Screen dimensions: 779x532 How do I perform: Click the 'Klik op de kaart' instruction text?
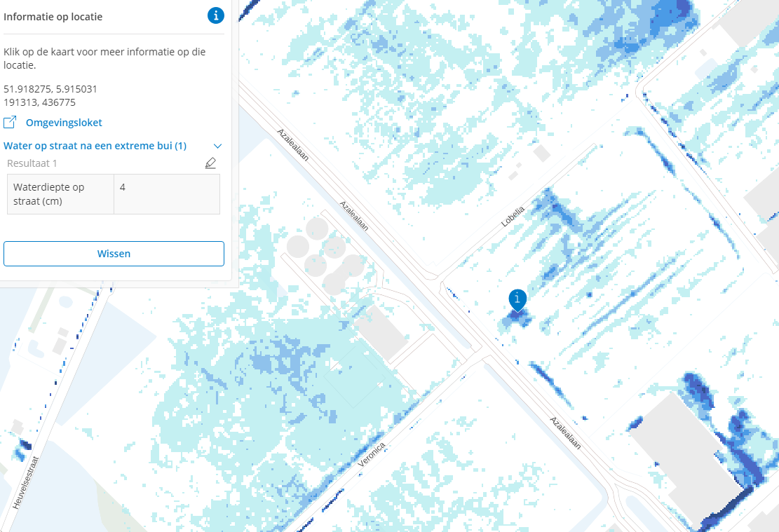point(104,58)
